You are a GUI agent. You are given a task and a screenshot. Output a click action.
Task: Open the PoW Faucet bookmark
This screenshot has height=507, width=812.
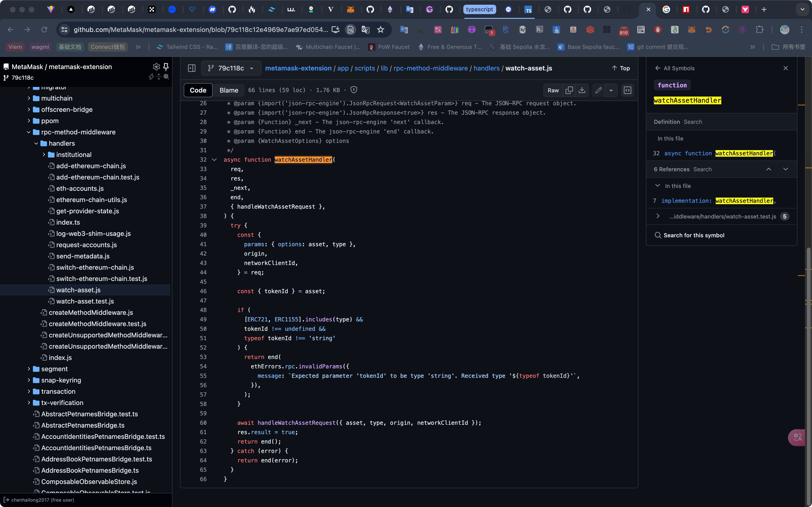coord(389,47)
